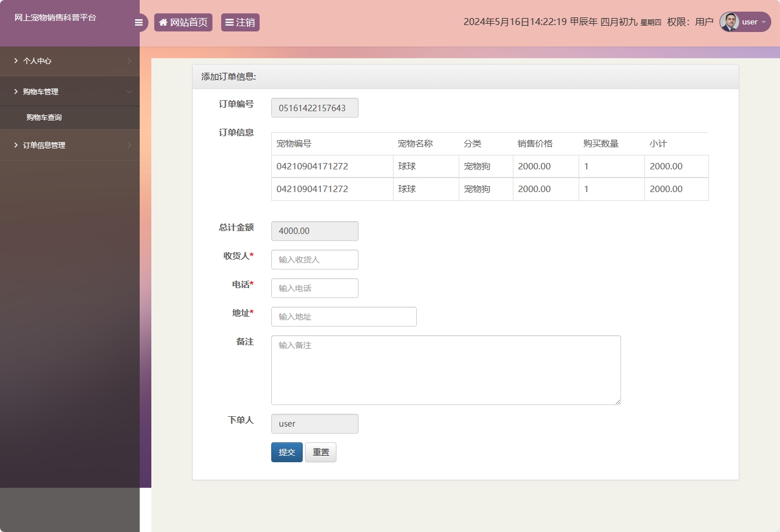780x532 pixels.
Task: Click the right chevron at end of 个人中心 row
Action: (130, 61)
